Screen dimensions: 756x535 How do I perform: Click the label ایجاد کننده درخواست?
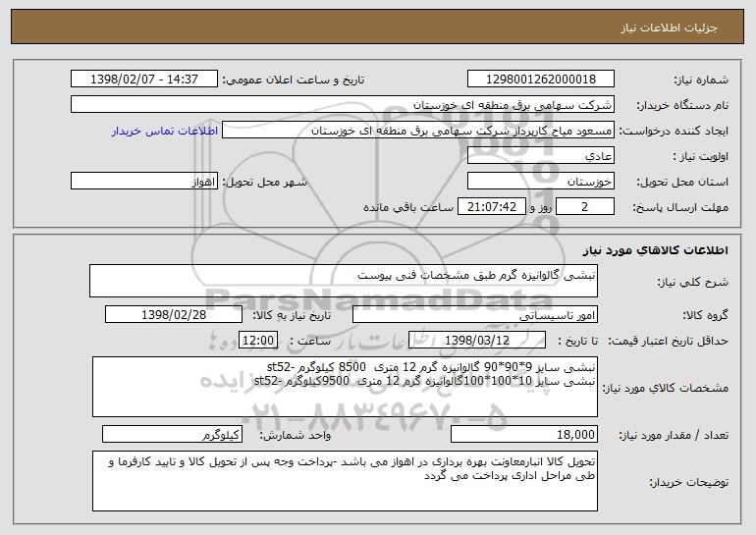coord(674,132)
